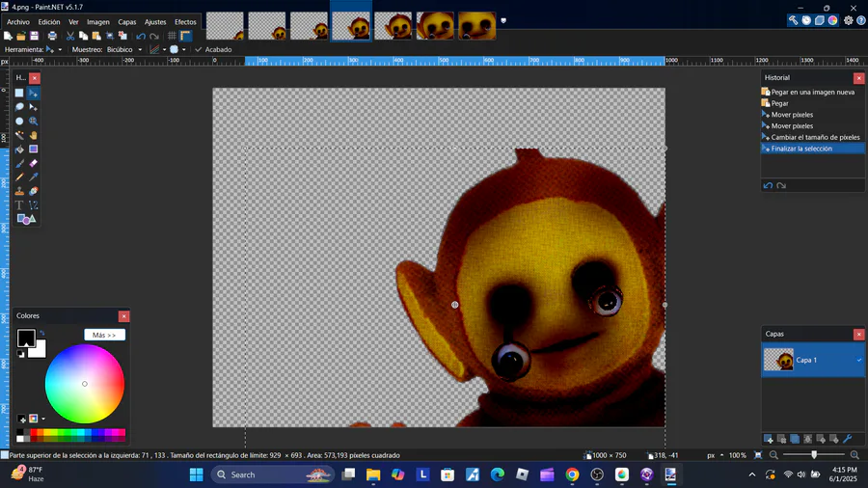Viewport: 868px width, 488px height.
Task: Select the Lasso Select tool
Action: 19,107
